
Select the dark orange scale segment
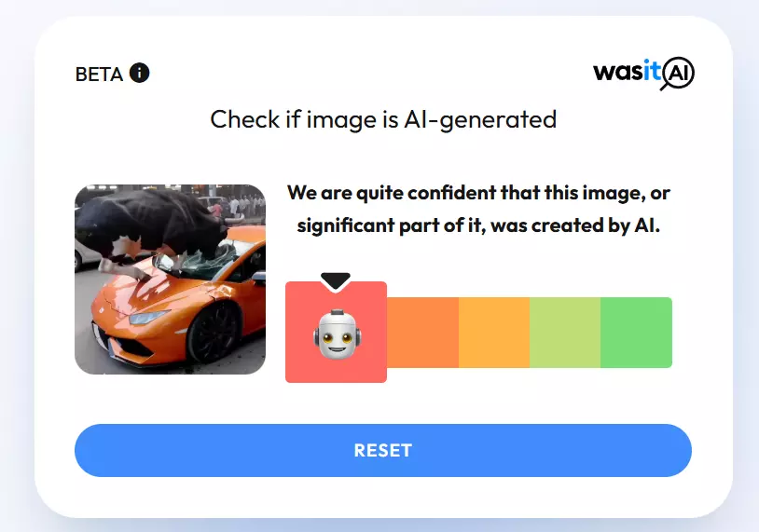(x=422, y=333)
